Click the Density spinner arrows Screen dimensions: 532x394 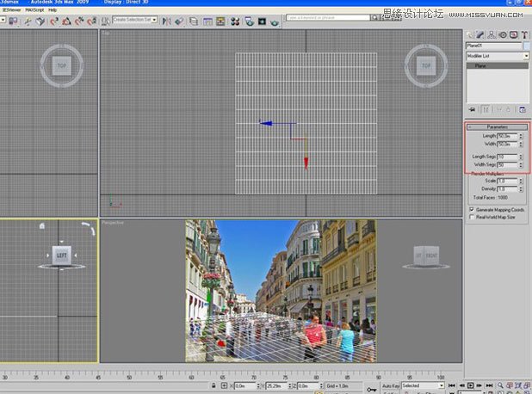pos(521,189)
